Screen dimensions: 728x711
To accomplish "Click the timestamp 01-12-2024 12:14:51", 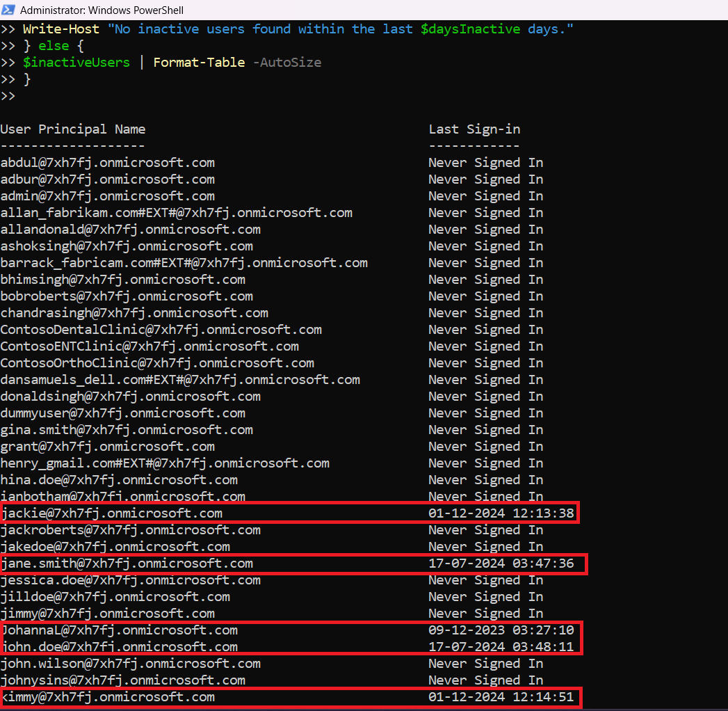I will pos(501,697).
